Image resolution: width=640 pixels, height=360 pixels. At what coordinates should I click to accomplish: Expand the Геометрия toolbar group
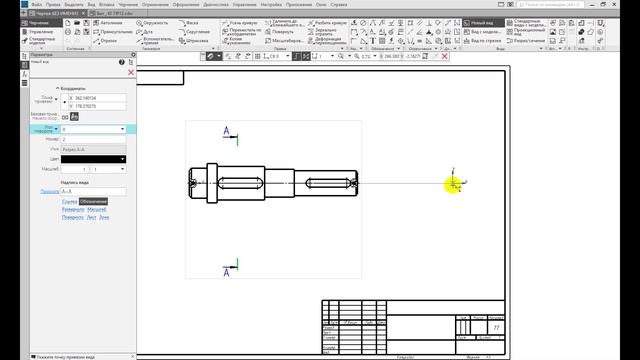[x=213, y=49]
